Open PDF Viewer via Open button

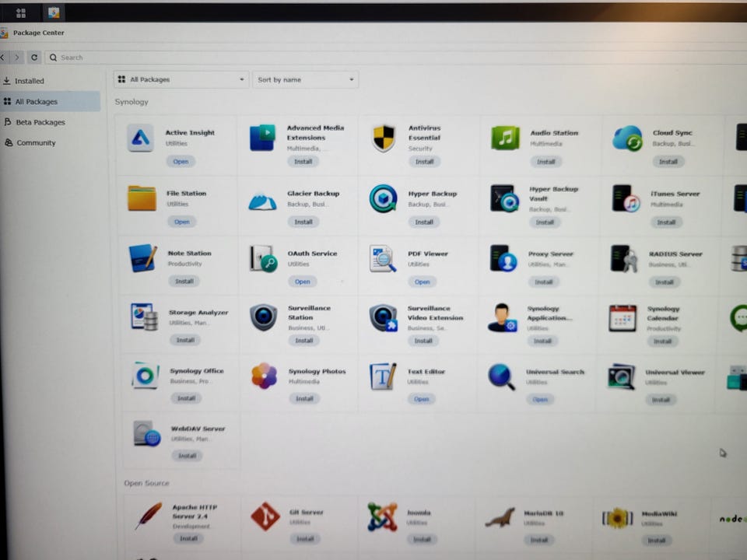422,282
